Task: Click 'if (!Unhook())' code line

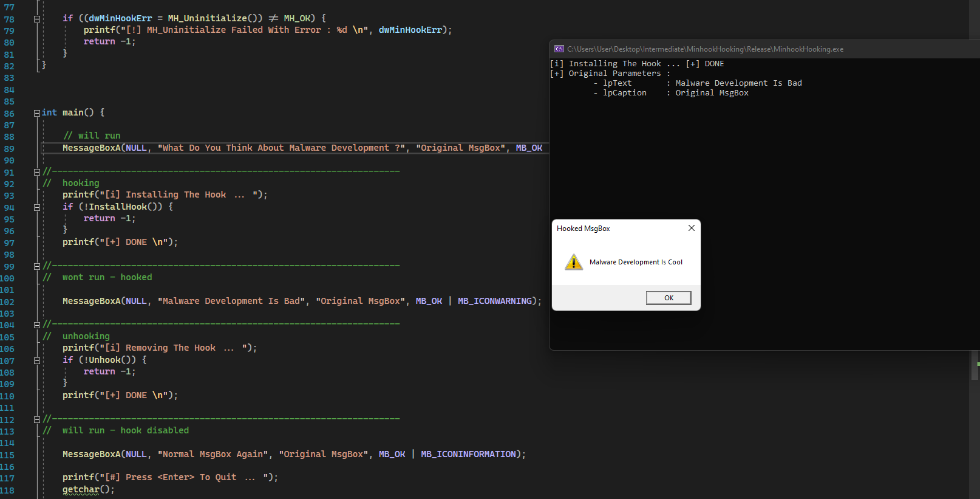Action: pyautogui.click(x=104, y=360)
